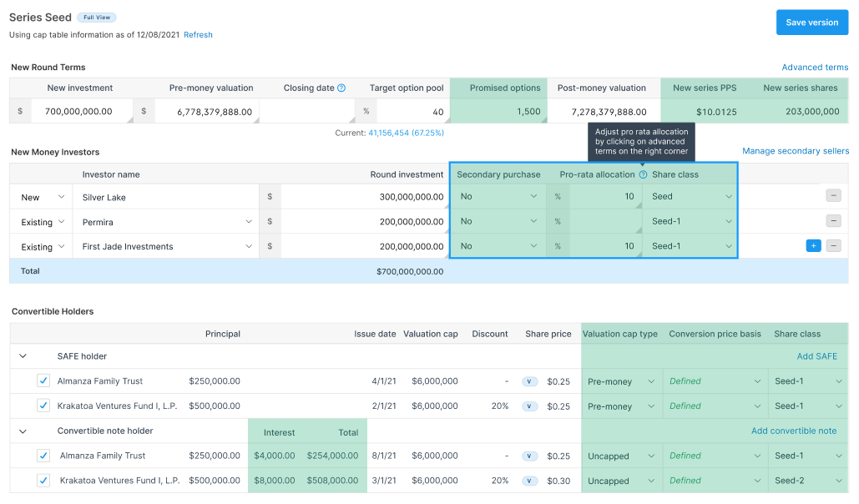Image resolution: width=859 pixels, height=504 pixels.
Task: Edit First Jade pro-rata allocation percent
Action: pyautogui.click(x=605, y=246)
